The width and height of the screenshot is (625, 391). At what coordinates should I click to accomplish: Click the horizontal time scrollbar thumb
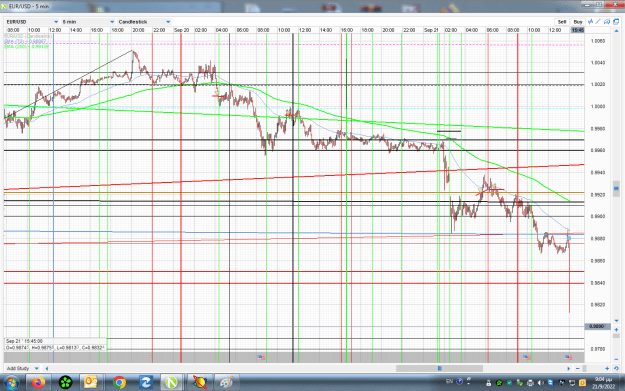coord(439,368)
